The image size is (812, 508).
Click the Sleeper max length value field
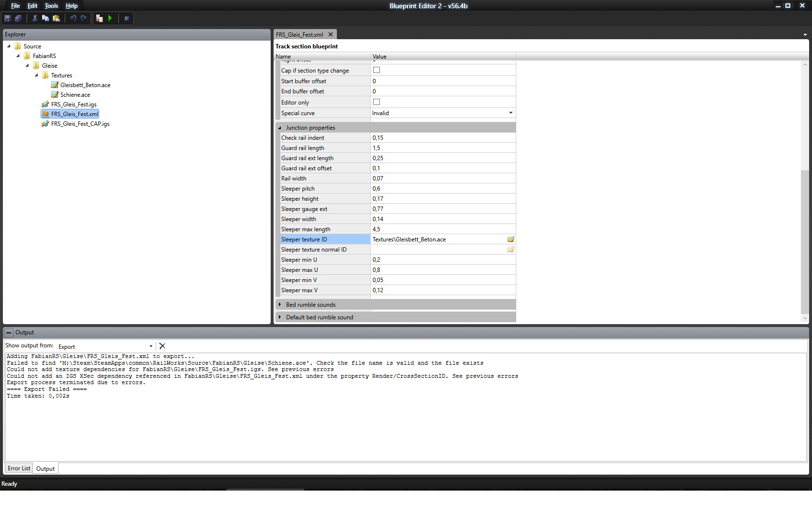443,229
